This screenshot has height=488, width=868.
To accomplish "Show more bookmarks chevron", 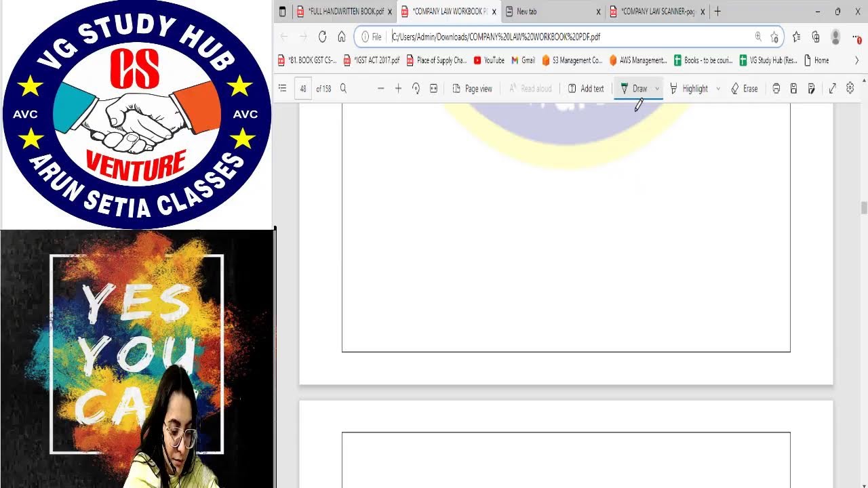I will (x=856, y=60).
